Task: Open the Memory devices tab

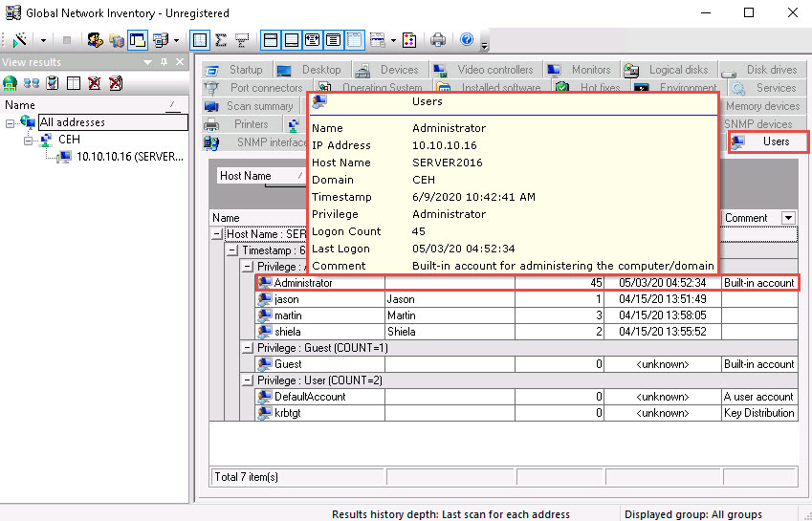Action: [x=763, y=106]
